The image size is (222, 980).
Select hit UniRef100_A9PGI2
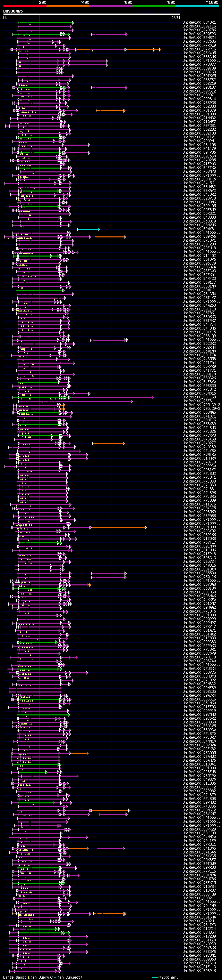click(x=199, y=91)
